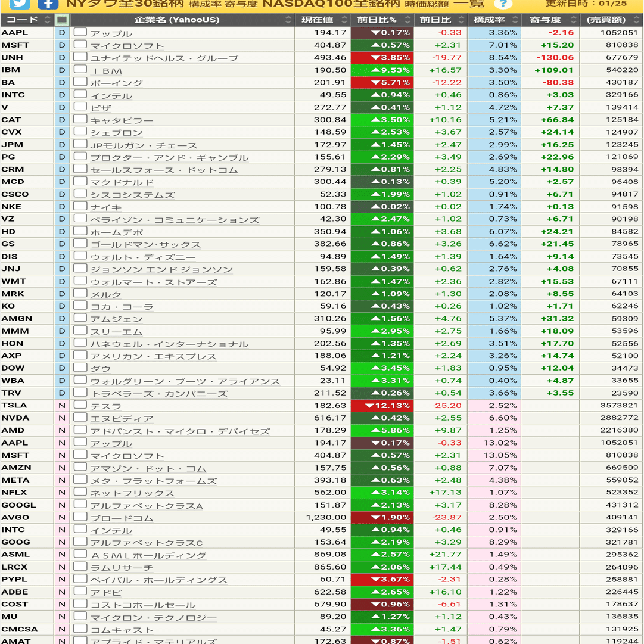The image size is (644, 644).
Task: Click the 構成率 value 8.54%
Action: (503, 58)
